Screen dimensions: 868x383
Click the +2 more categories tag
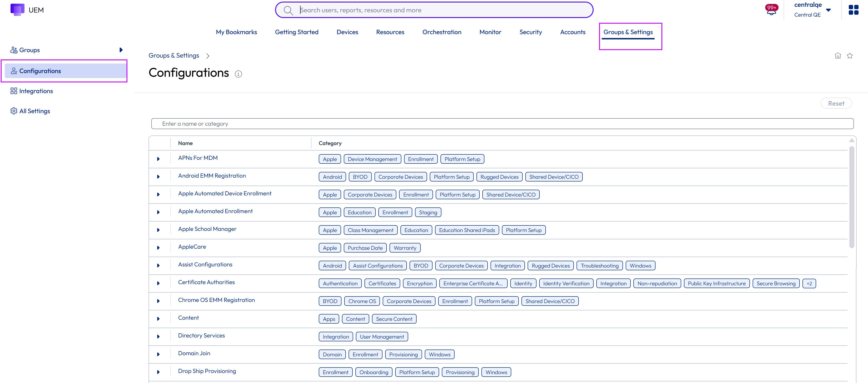click(809, 283)
